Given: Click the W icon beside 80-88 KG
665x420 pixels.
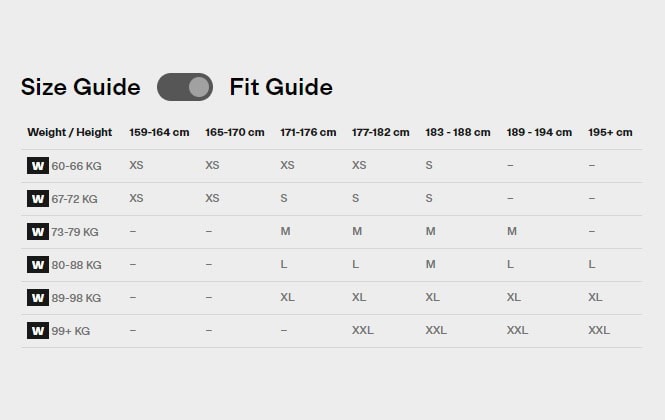Looking at the screenshot, I should 38,265.
